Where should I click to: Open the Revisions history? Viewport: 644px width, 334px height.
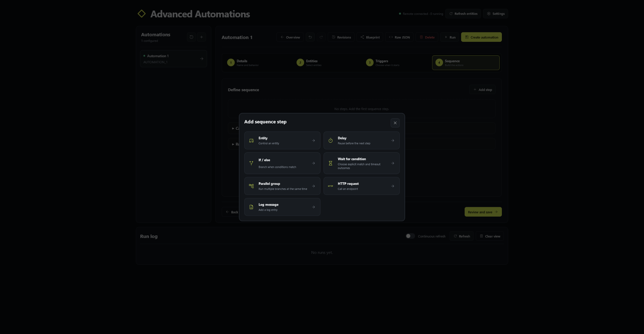click(341, 37)
